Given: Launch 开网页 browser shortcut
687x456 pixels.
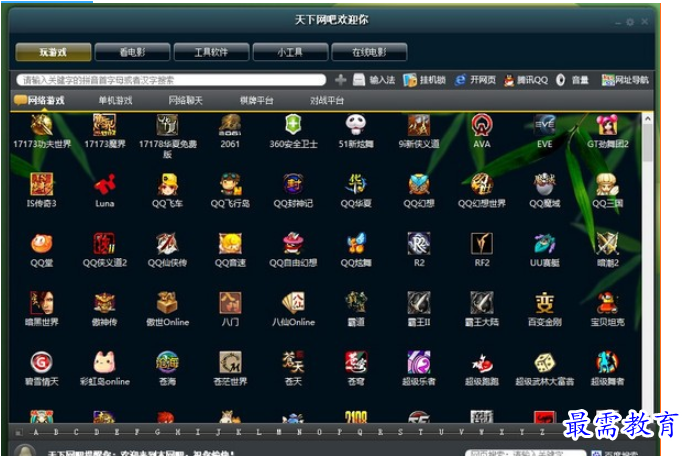Looking at the screenshot, I should pos(475,80).
